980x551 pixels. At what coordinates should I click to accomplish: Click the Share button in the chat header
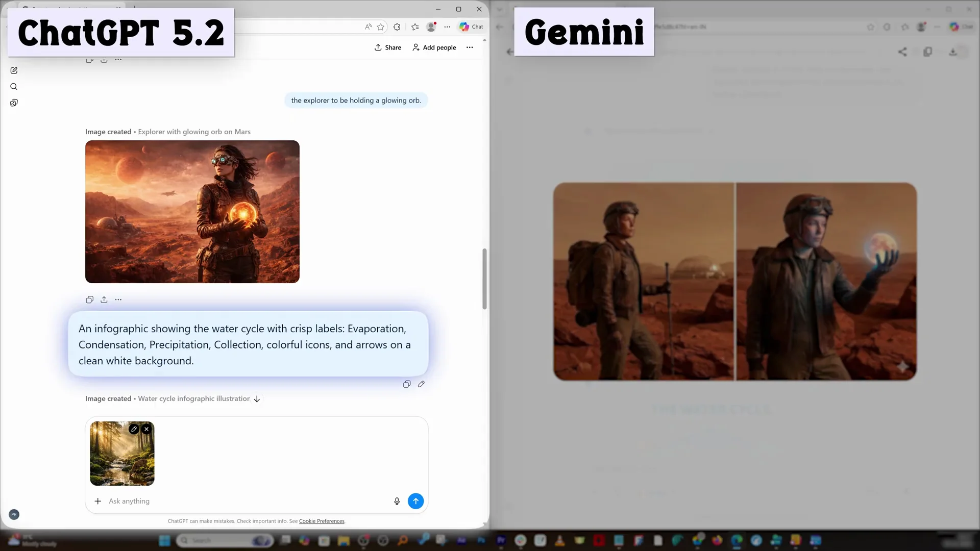387,47
